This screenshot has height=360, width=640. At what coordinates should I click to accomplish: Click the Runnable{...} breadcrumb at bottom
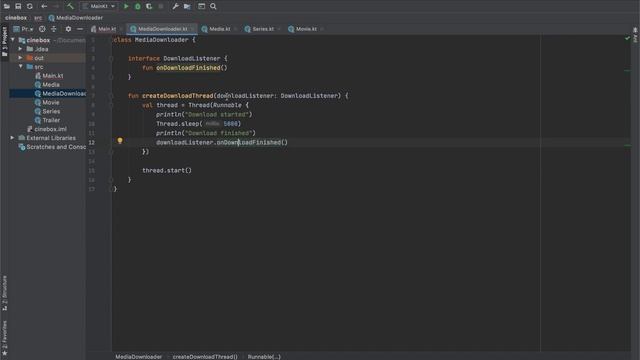(264, 357)
